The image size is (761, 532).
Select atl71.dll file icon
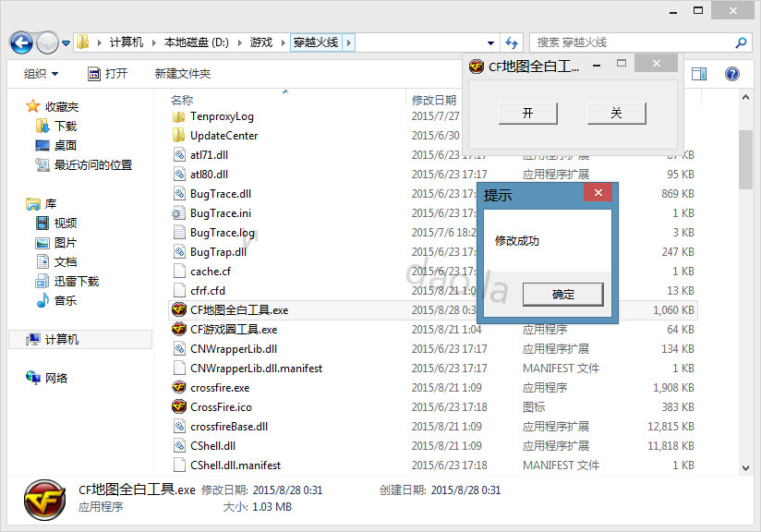(179, 155)
